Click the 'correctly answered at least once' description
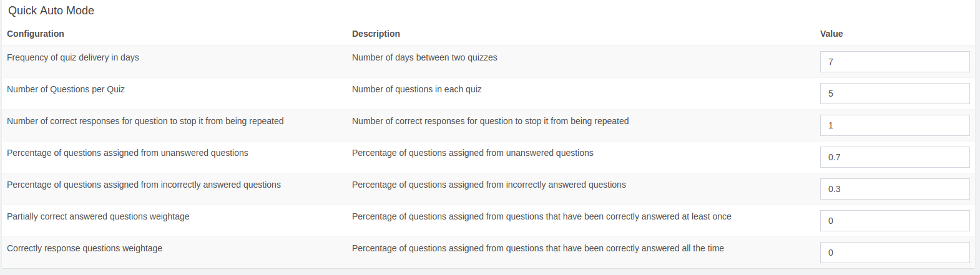980x275 pixels. coord(541,216)
